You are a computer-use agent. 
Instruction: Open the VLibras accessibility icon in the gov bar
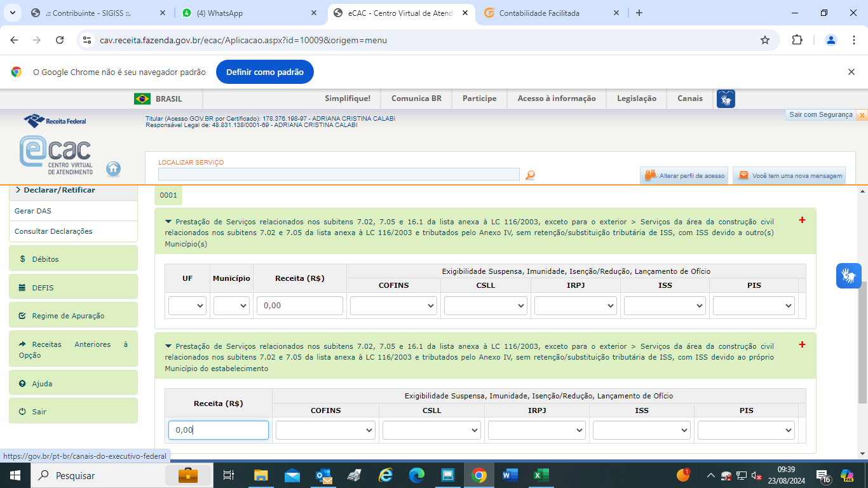tap(726, 98)
